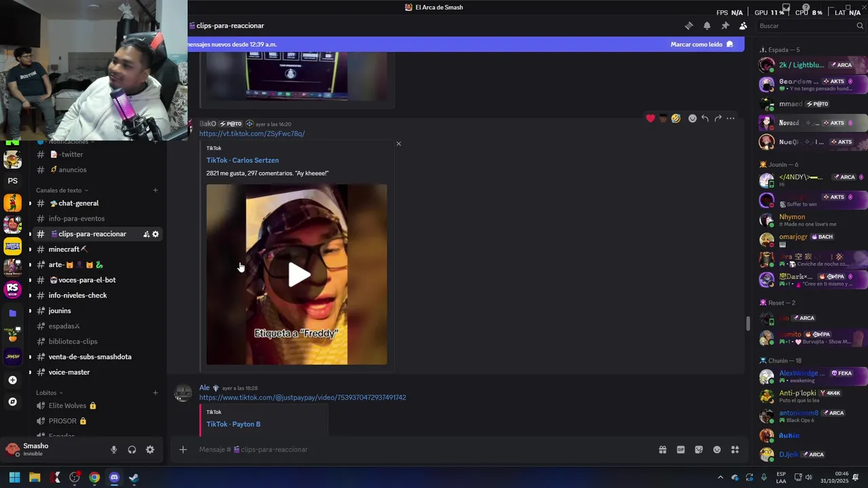Open the Threads icon in channel header
The height and width of the screenshot is (488, 868).
(x=689, y=26)
